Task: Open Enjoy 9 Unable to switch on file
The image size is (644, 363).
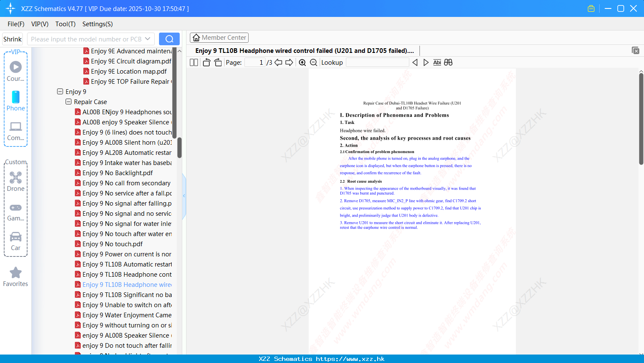Action: pyautogui.click(x=123, y=305)
